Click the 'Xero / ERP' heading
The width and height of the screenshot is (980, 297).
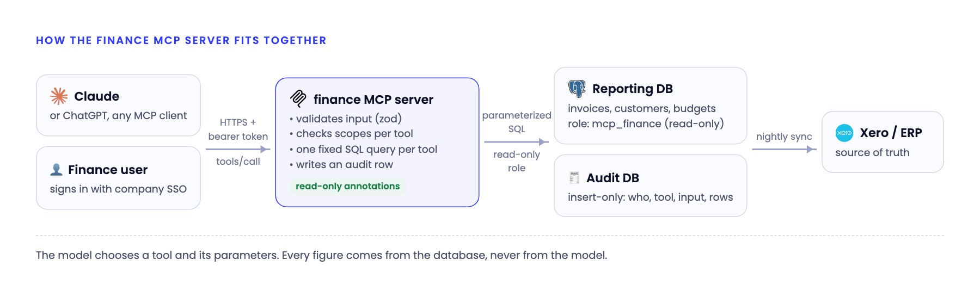[x=891, y=133]
